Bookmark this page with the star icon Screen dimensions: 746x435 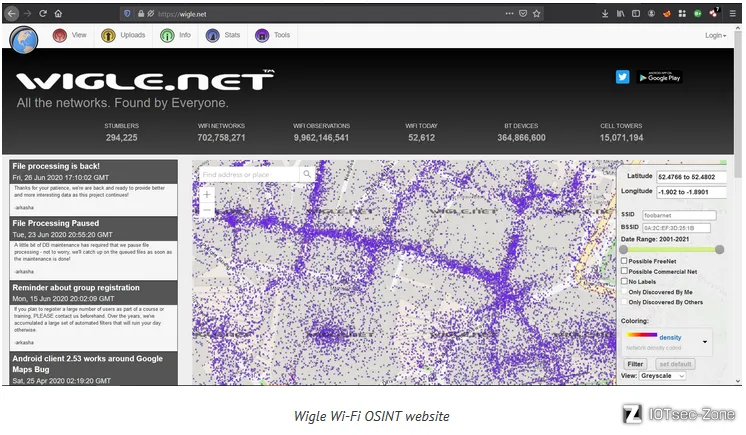point(537,13)
